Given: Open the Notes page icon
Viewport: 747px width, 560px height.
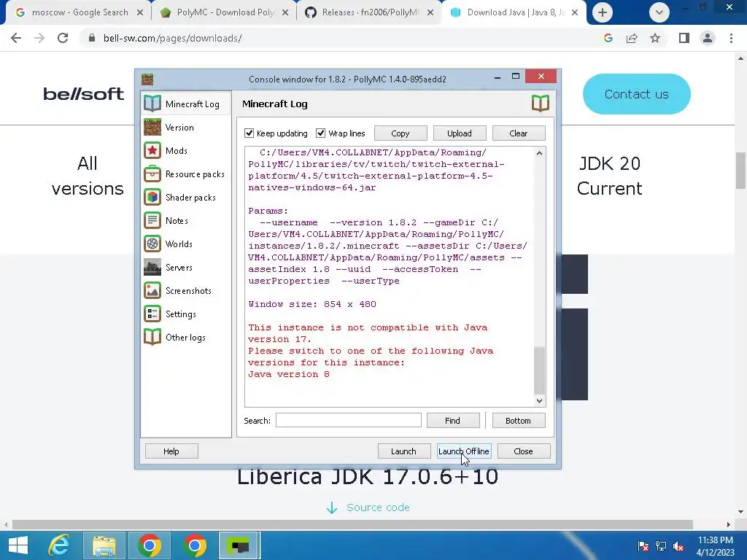Looking at the screenshot, I should 152,220.
